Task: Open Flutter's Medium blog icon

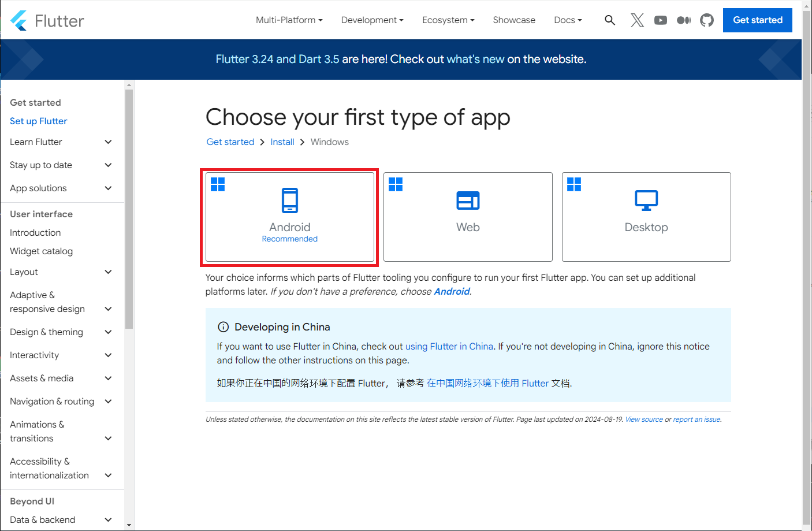Action: [684, 20]
